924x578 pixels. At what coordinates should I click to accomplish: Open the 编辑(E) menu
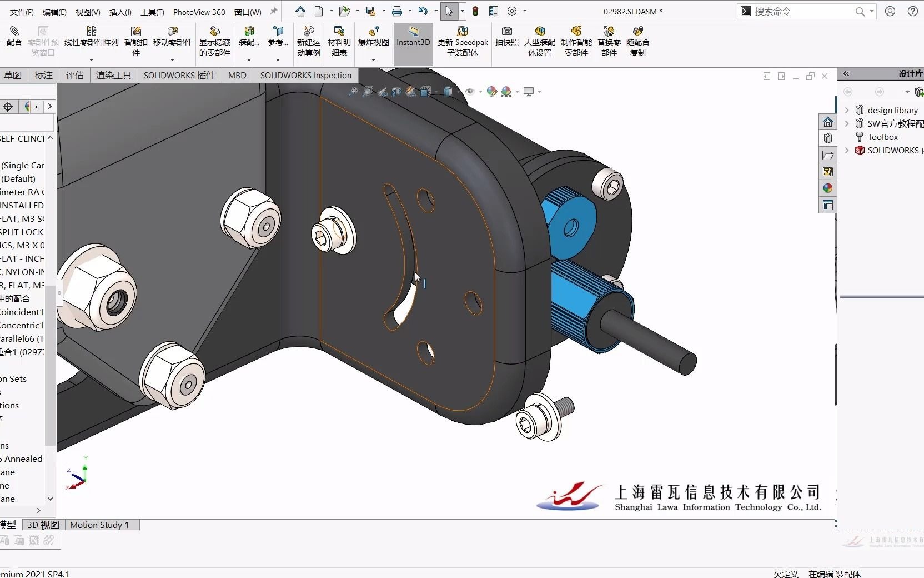tap(54, 12)
